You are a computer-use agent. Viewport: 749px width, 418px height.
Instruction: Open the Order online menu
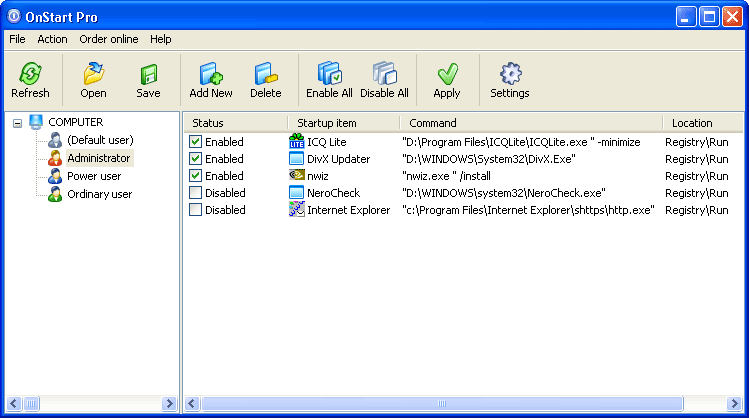tap(109, 39)
